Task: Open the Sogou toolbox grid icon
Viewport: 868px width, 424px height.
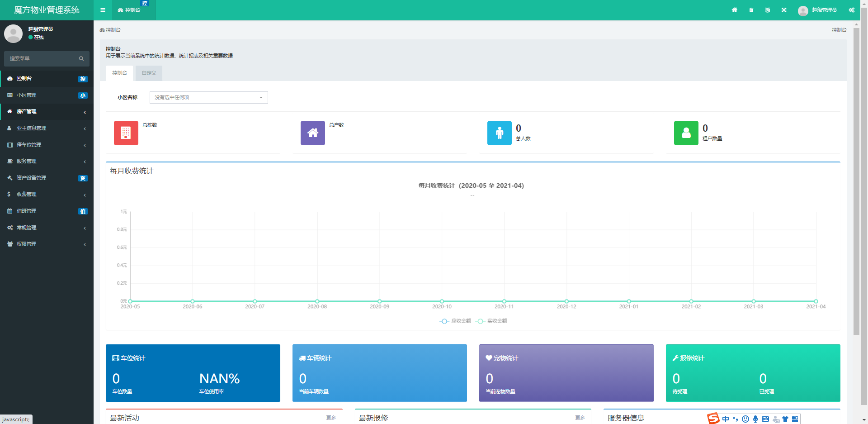Action: click(x=795, y=419)
